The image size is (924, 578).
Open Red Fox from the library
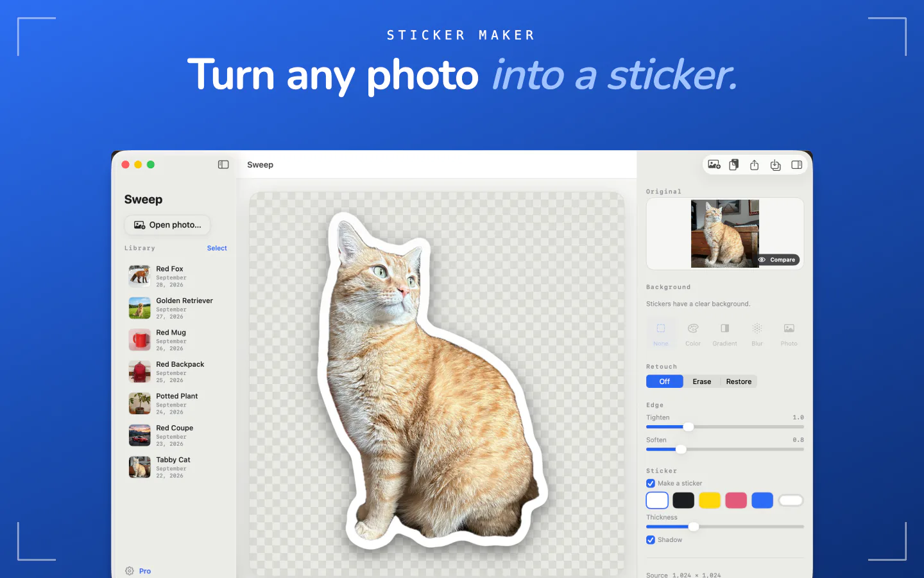click(x=176, y=276)
